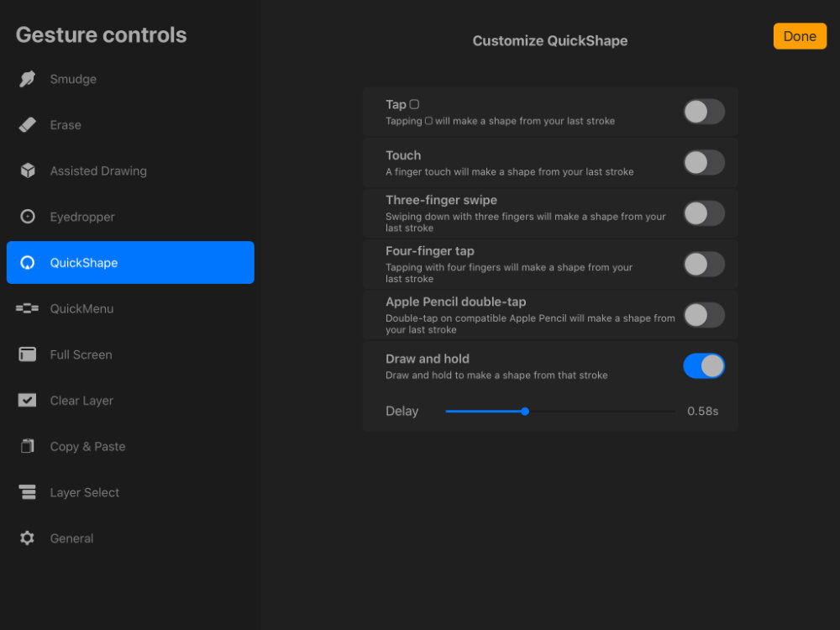Show Clear Layer gesture options
The image size is (840, 630).
click(x=130, y=400)
